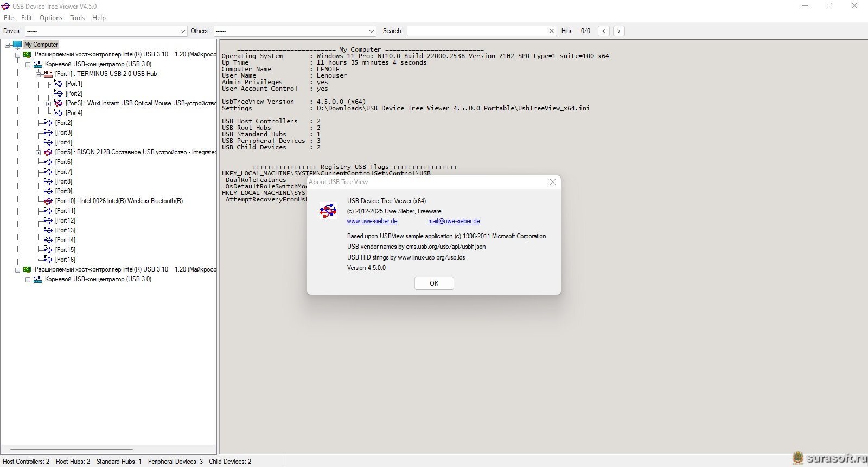Click the Port16 USB port icon
Screen dimensions: 868x467
pos(48,260)
